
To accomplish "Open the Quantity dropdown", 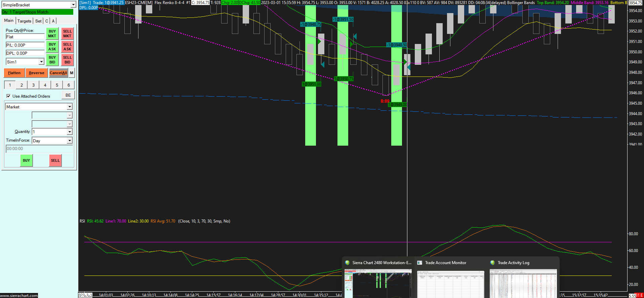I will click(x=70, y=132).
